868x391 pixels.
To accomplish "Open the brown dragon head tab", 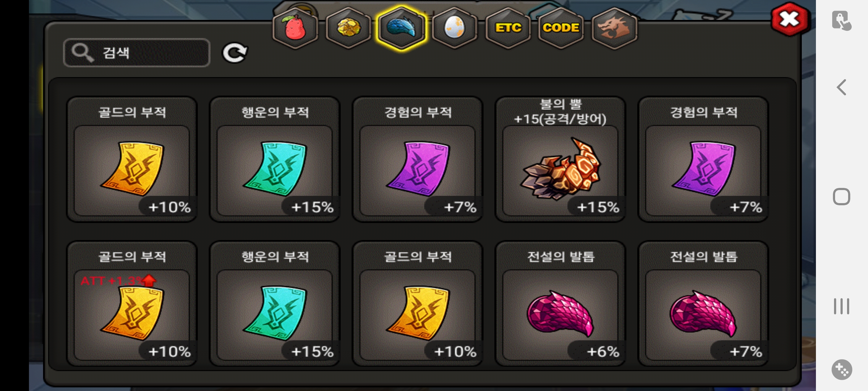I will (614, 28).
